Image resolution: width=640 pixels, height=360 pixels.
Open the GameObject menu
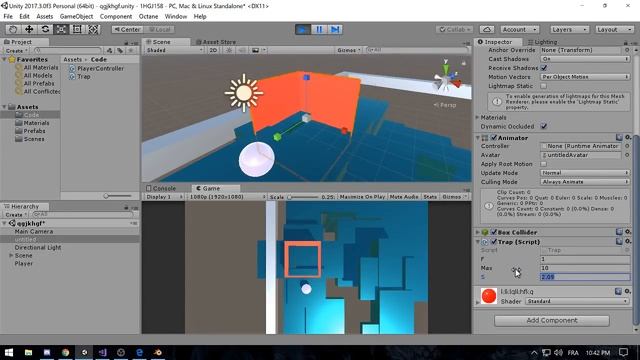pyautogui.click(x=76, y=16)
